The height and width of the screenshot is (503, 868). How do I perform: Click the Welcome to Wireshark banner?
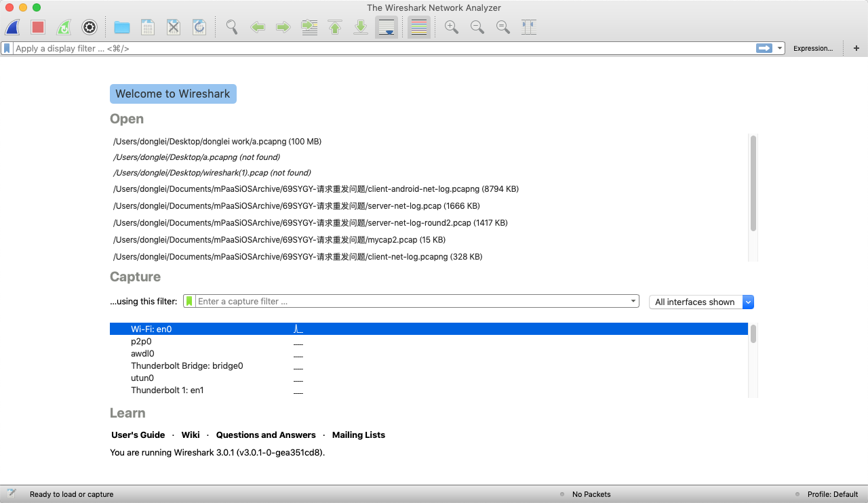[173, 94]
